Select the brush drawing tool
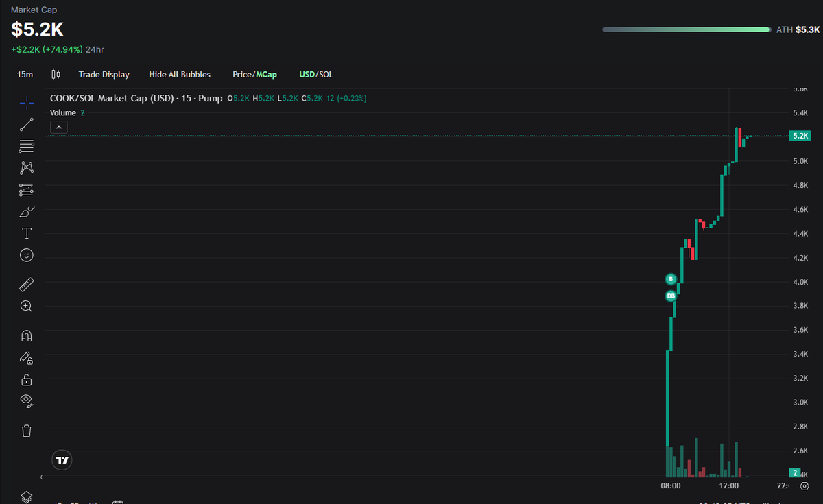This screenshot has width=823, height=504. click(x=26, y=211)
